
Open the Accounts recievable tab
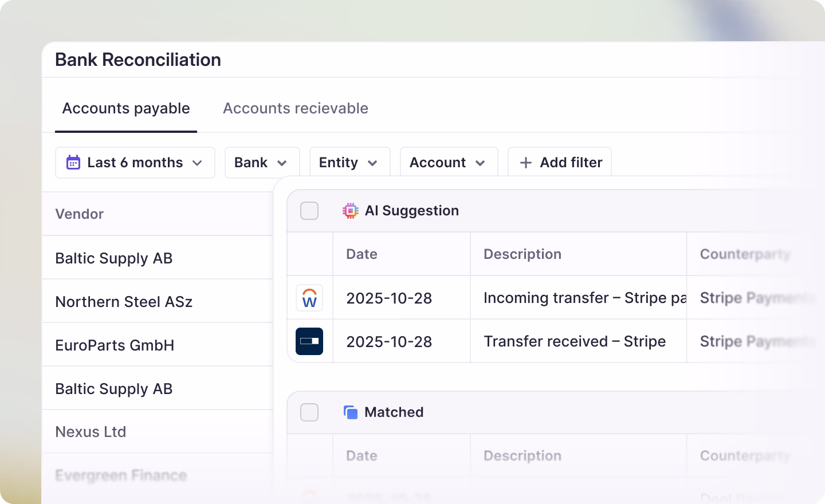296,108
